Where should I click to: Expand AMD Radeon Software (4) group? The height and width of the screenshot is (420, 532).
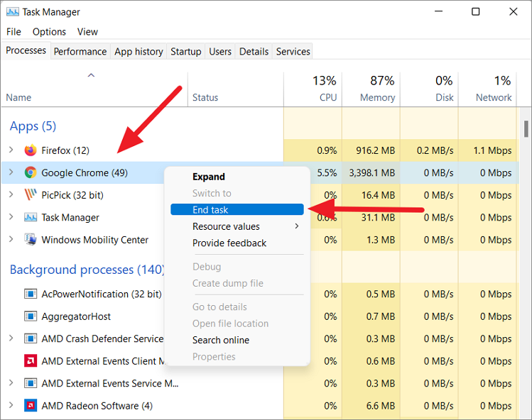[11, 405]
